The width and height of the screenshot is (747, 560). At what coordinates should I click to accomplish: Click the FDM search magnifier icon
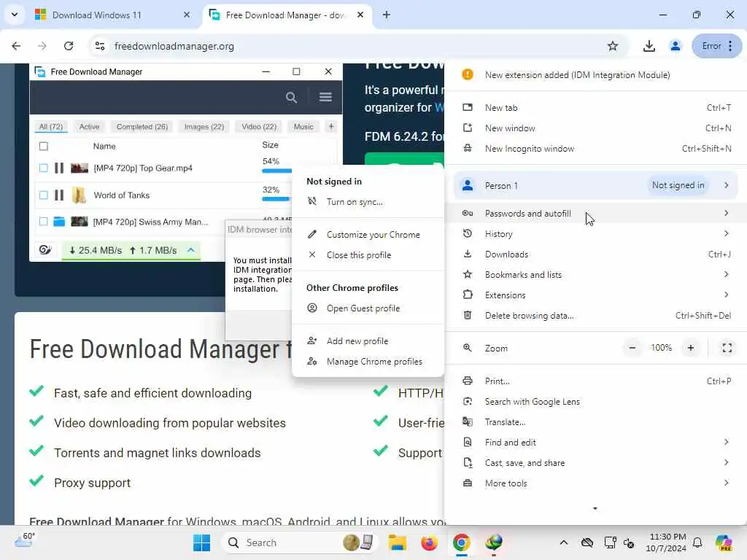(291, 98)
